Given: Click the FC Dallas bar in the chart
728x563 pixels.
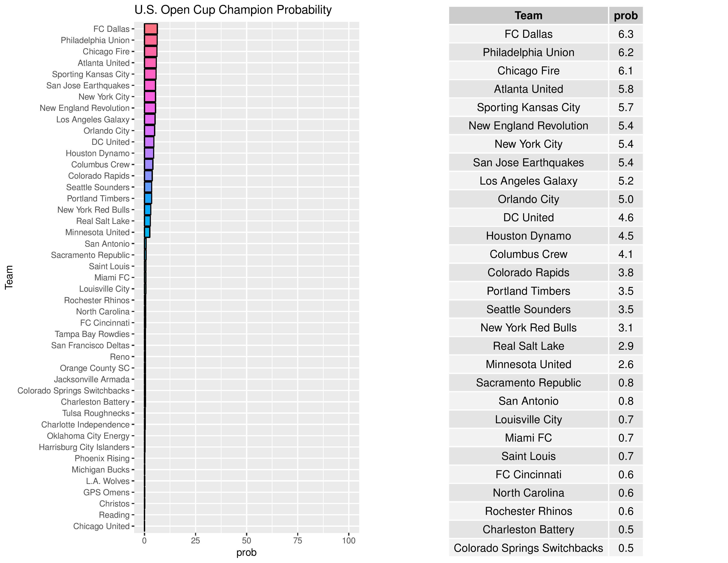Looking at the screenshot, I should [151, 29].
